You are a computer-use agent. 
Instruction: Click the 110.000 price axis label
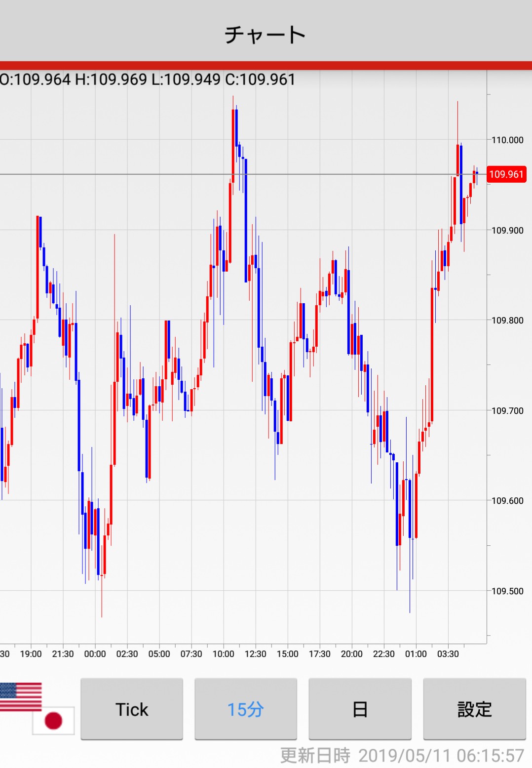[x=507, y=140]
